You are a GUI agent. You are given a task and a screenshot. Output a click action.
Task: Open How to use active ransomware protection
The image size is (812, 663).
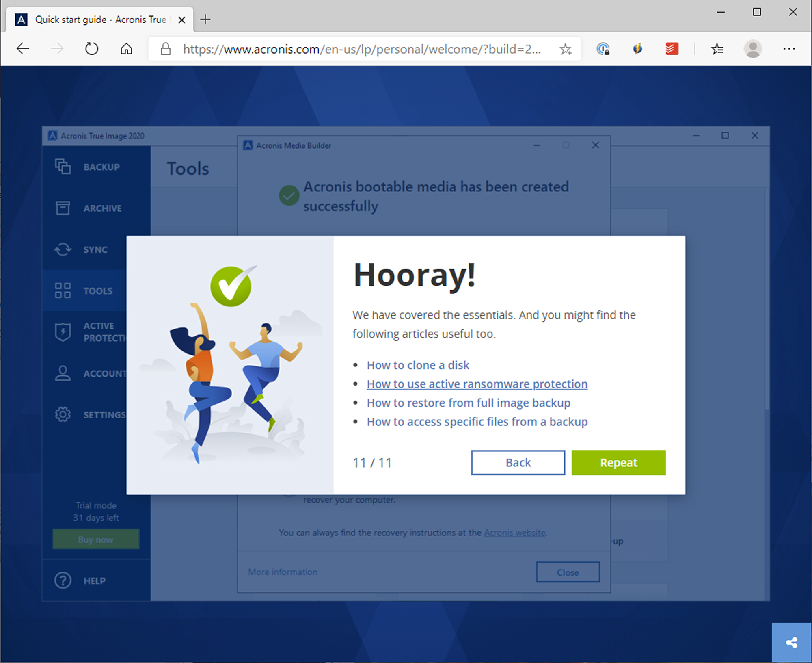click(x=477, y=384)
